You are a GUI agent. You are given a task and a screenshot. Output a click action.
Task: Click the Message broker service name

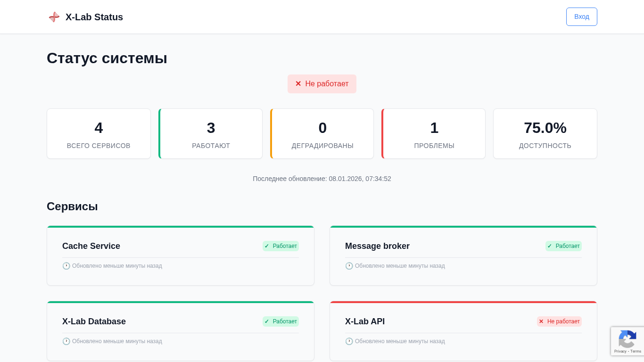click(x=377, y=246)
